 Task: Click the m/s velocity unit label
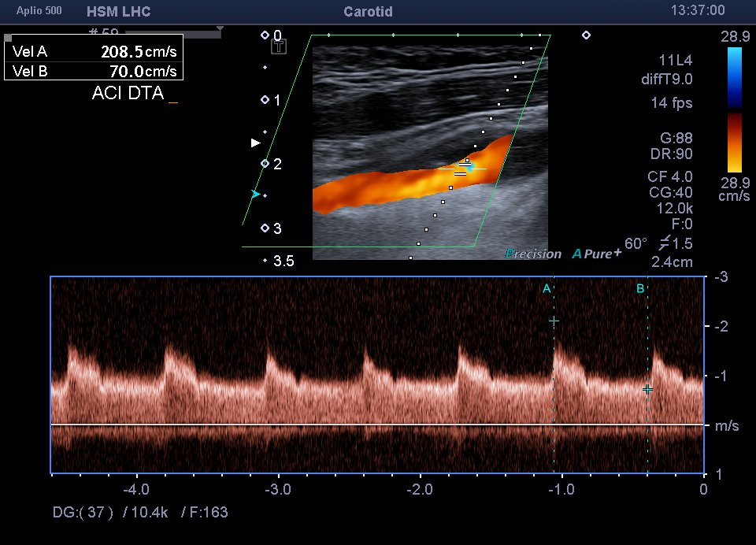point(727,426)
